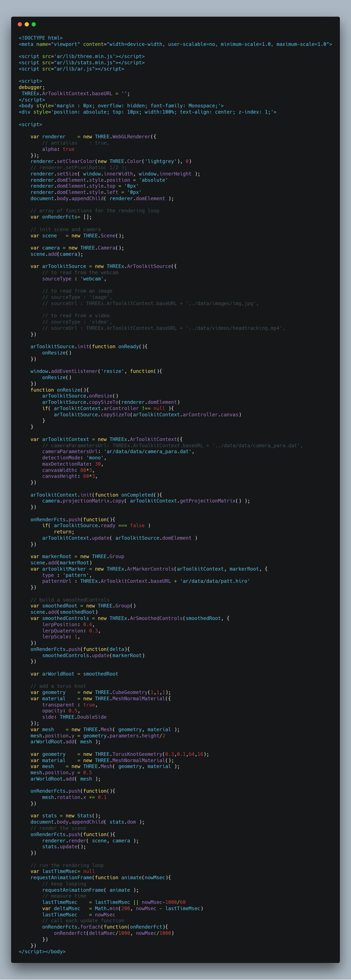Click the 'ar/lib/ar.js' script line
Image resolution: width=351 pixels, height=980 pixels.
click(72, 69)
